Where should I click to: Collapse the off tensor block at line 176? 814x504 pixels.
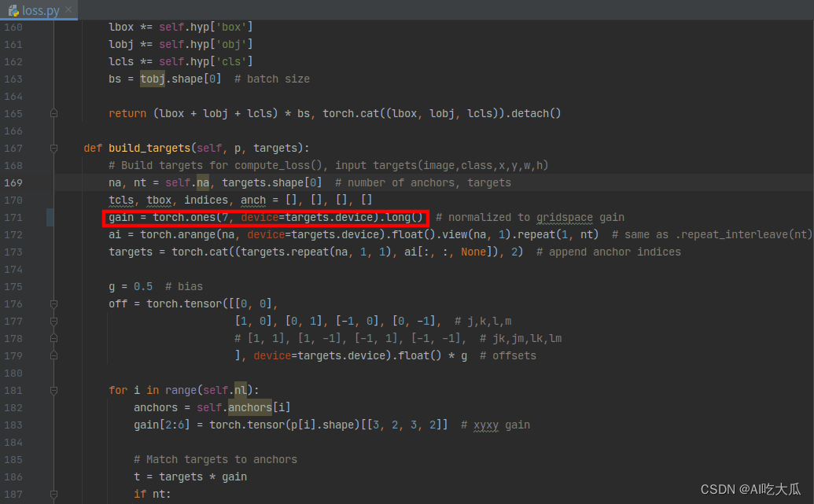point(53,304)
